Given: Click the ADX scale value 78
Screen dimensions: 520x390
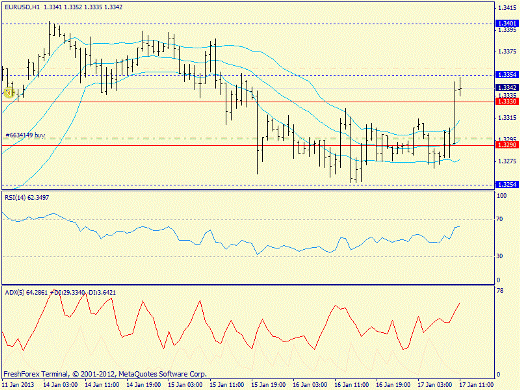Looking at the screenshot, I should pos(500,291).
